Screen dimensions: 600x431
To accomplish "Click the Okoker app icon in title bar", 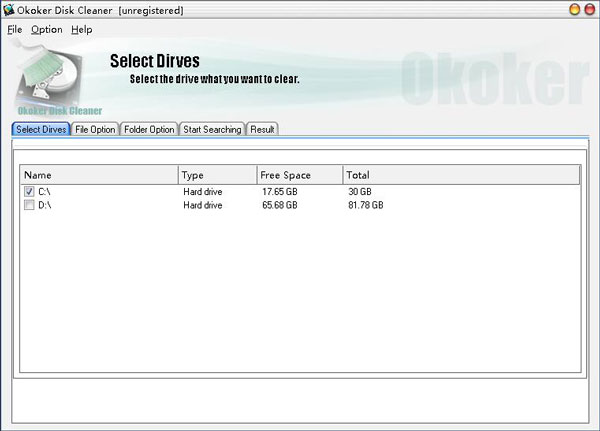I will 8,10.
